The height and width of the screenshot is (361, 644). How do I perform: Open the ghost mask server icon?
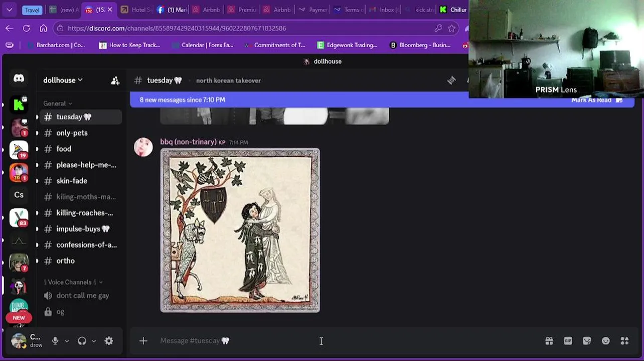coord(19,286)
